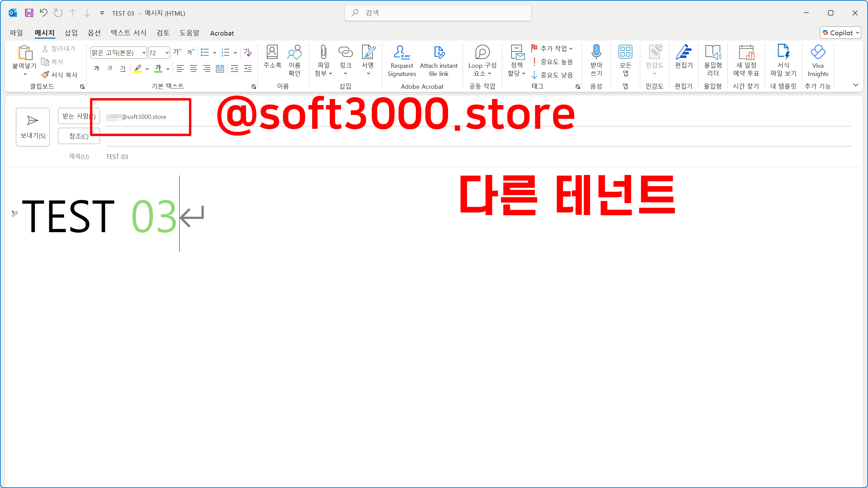Toggle bold text formatting
Image resolution: width=868 pixels, height=488 pixels.
pos(97,68)
